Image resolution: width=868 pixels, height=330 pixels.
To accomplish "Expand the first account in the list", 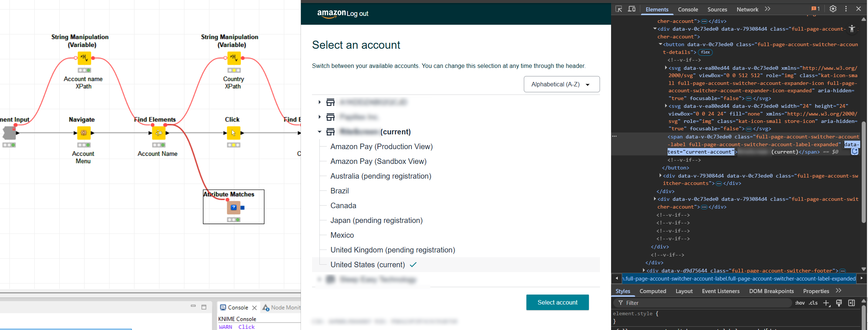I will 319,102.
